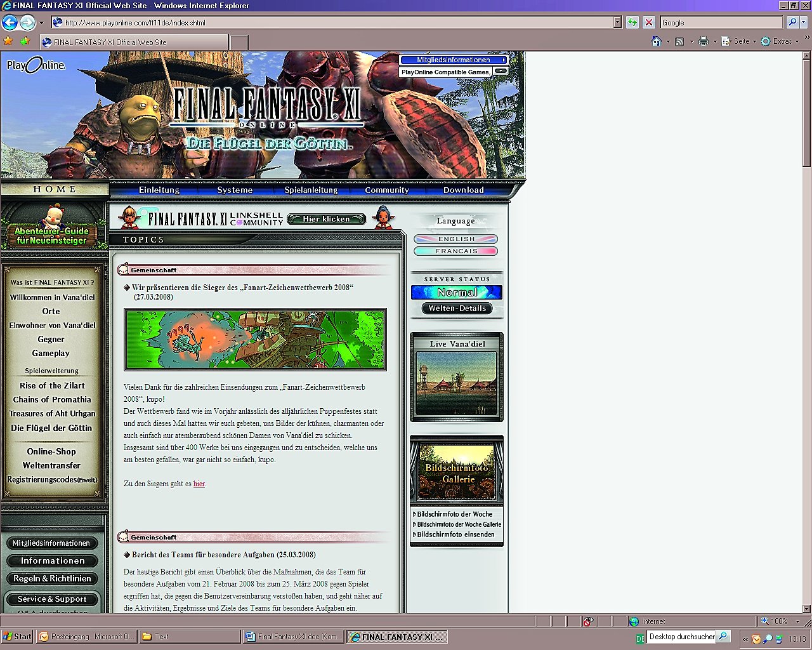812x650 pixels.
Task: Switch language to ENGLISH
Action: tap(456, 239)
